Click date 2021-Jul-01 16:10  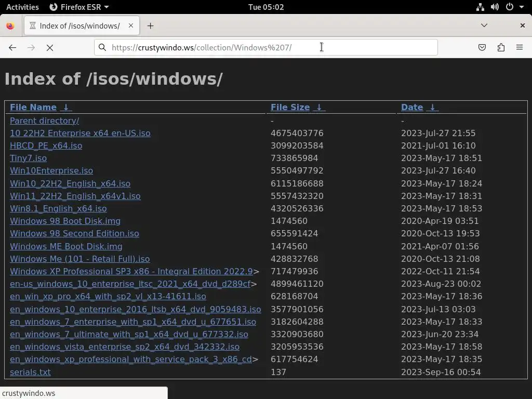(x=438, y=145)
